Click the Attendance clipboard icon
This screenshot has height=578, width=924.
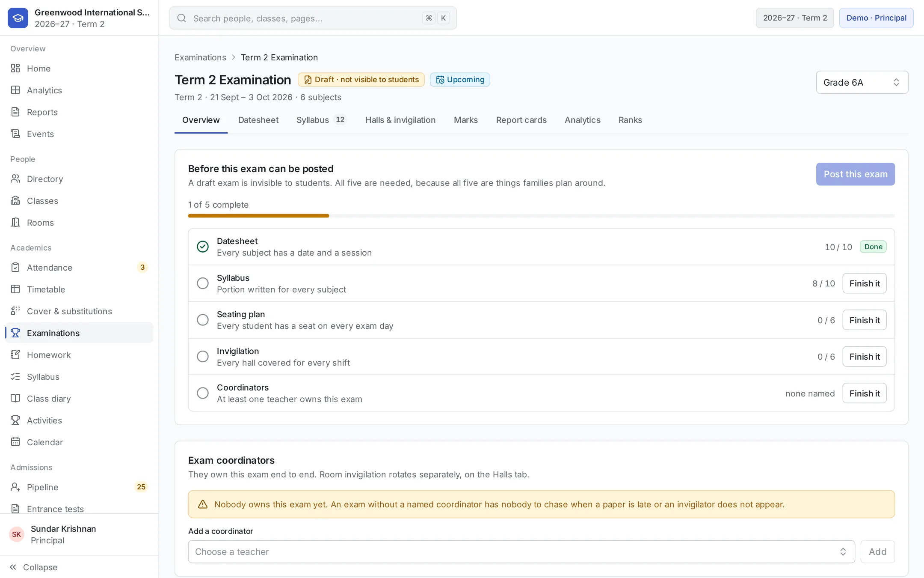click(x=15, y=268)
